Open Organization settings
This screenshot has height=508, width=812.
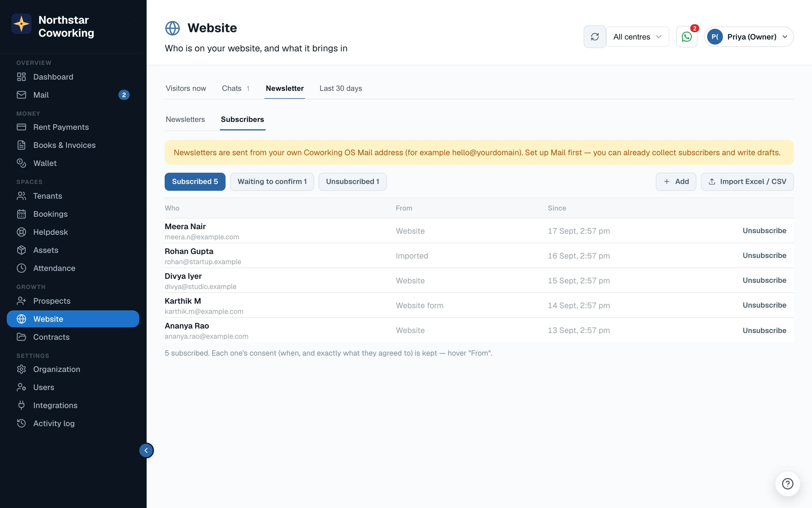[x=73, y=369]
